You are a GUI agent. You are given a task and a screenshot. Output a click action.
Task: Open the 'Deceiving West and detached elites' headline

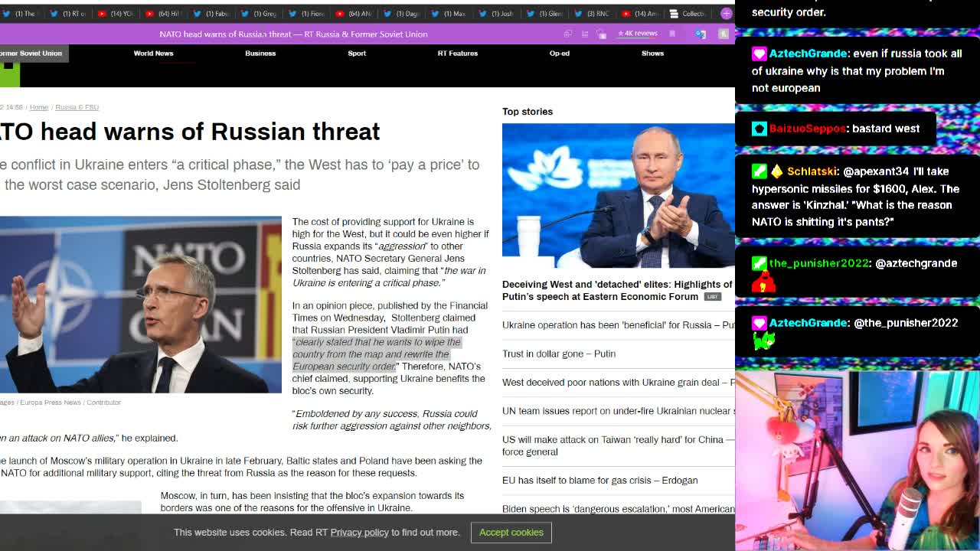617,290
